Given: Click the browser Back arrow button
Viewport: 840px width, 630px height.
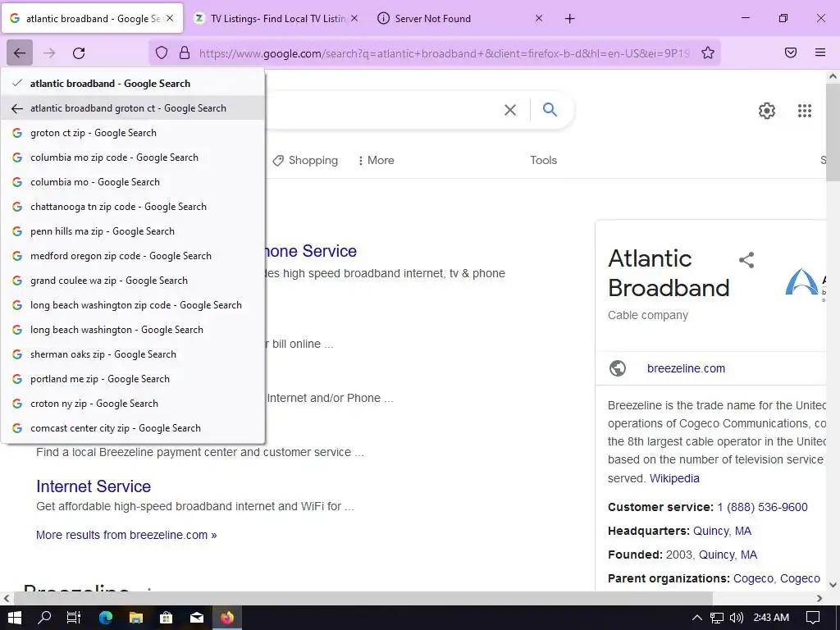Looking at the screenshot, I should (20, 52).
